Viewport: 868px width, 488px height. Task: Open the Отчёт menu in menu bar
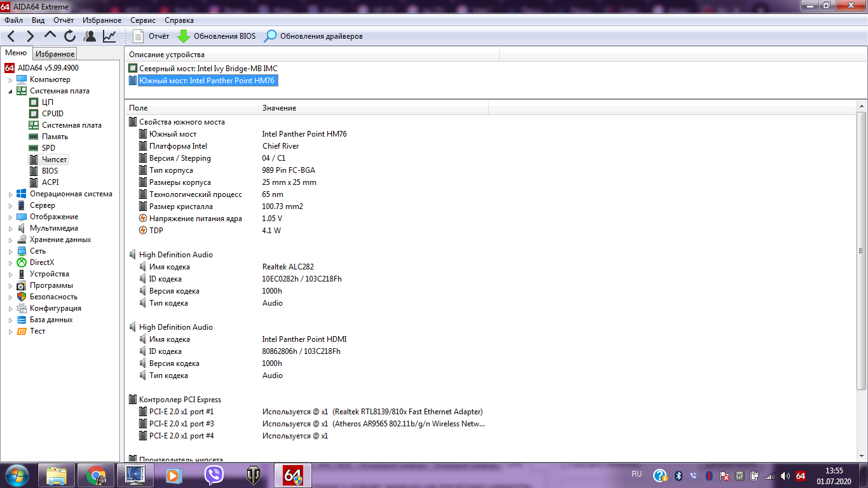click(64, 20)
